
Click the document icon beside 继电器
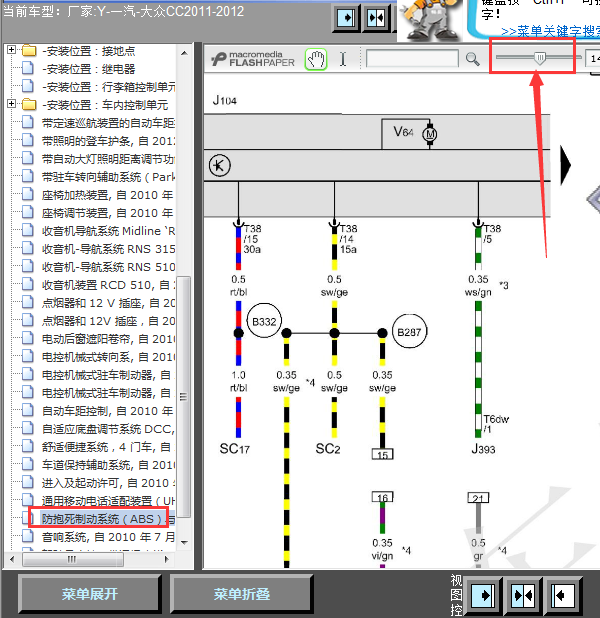point(28,69)
